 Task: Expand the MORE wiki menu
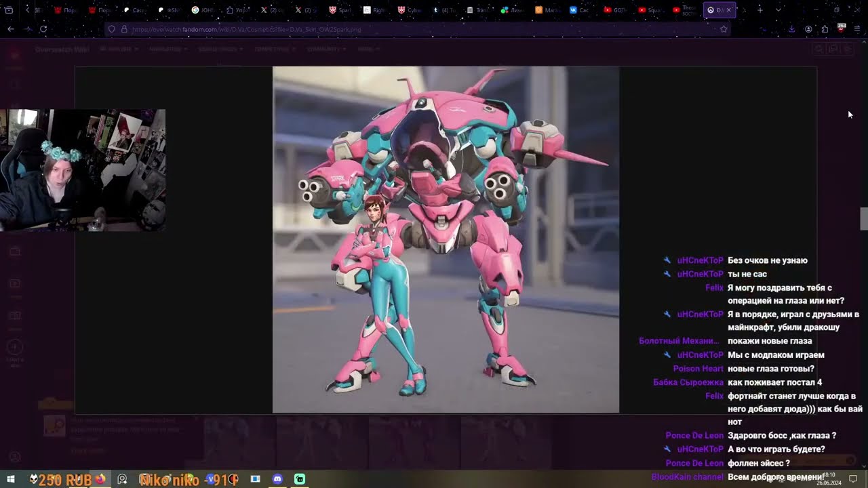pyautogui.click(x=369, y=49)
